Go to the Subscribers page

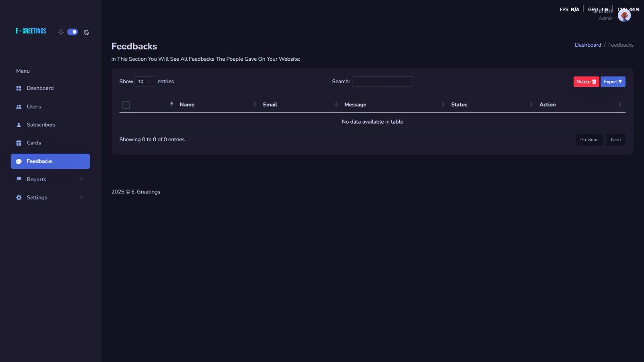pos(50,125)
